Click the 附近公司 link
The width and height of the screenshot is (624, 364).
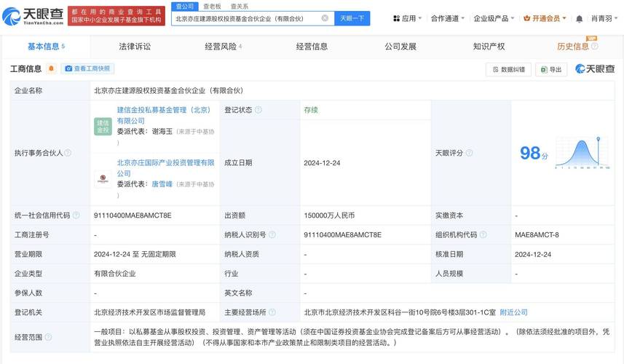513,312
